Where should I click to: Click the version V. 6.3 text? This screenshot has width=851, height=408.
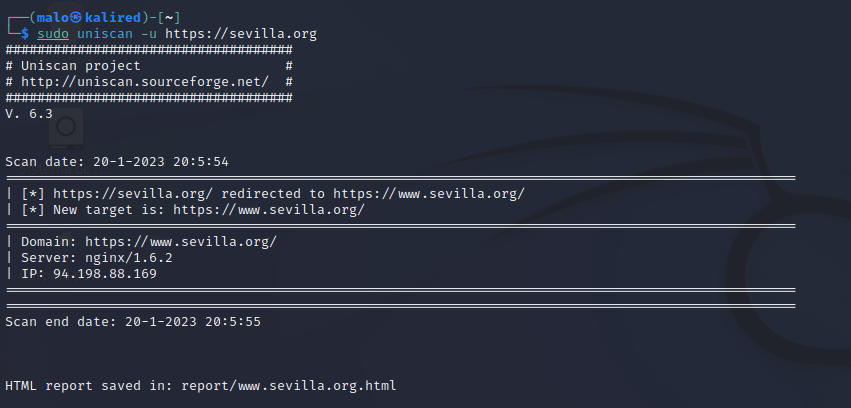(29, 113)
